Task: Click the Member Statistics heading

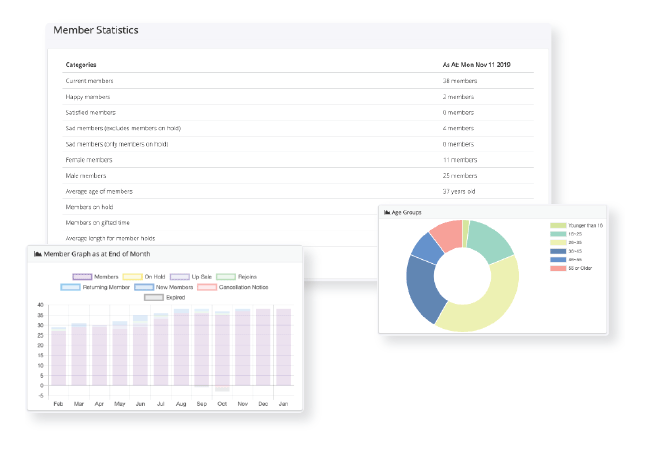Action: coord(96,30)
